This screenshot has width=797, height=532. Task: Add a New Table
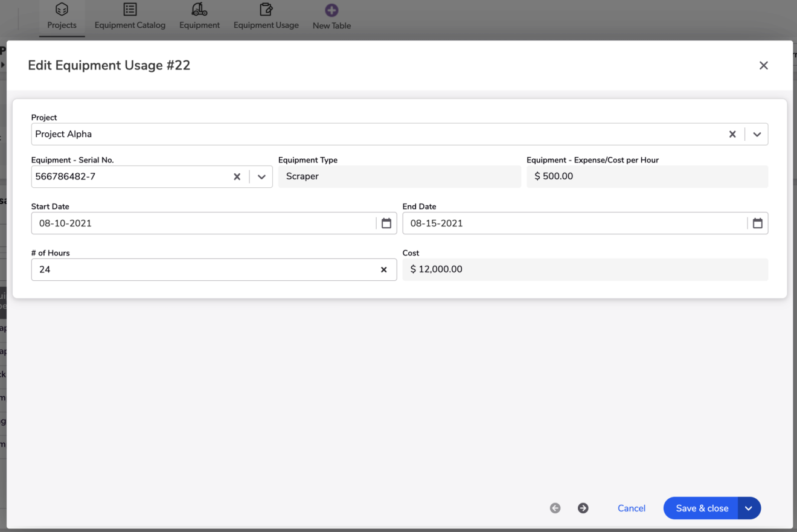[x=331, y=17]
